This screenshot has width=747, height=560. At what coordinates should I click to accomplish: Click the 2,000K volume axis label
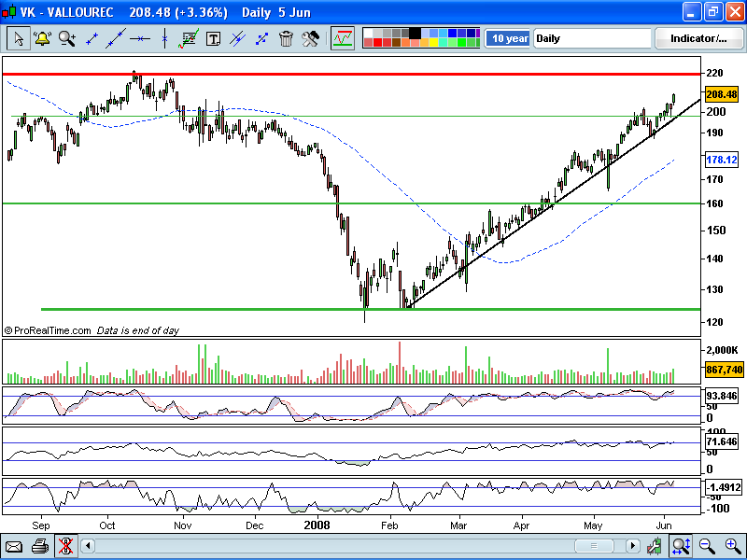722,350
